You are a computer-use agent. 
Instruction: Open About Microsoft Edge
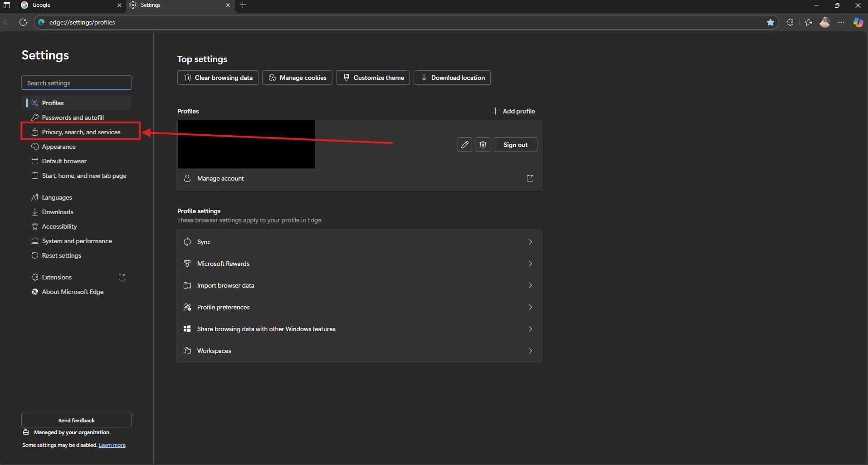tap(76, 292)
